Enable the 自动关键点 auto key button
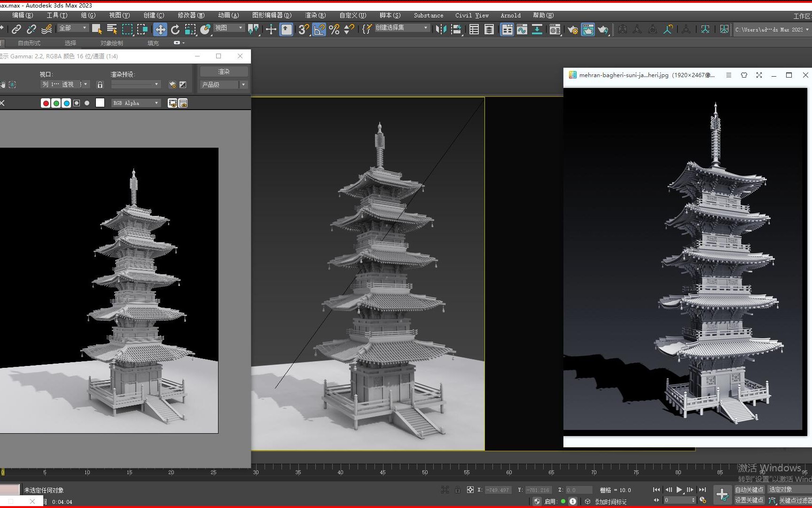Screen dimensions: 812x508 (x=750, y=489)
